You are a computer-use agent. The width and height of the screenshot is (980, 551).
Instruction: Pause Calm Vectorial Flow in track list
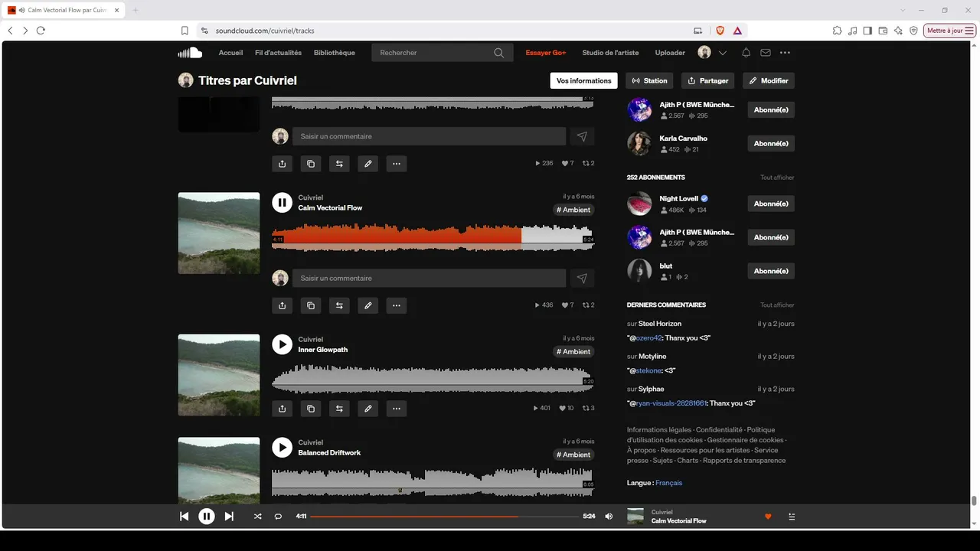click(x=283, y=202)
